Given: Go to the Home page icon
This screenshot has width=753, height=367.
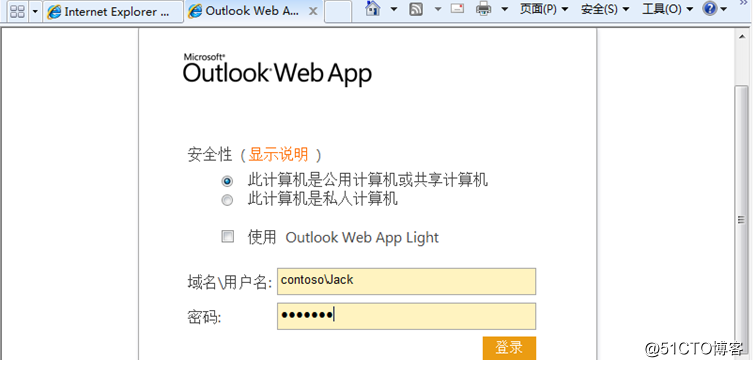Looking at the screenshot, I should click(x=373, y=8).
